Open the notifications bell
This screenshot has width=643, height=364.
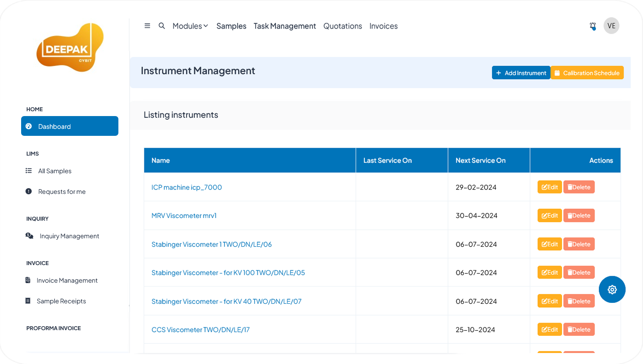pos(593,26)
